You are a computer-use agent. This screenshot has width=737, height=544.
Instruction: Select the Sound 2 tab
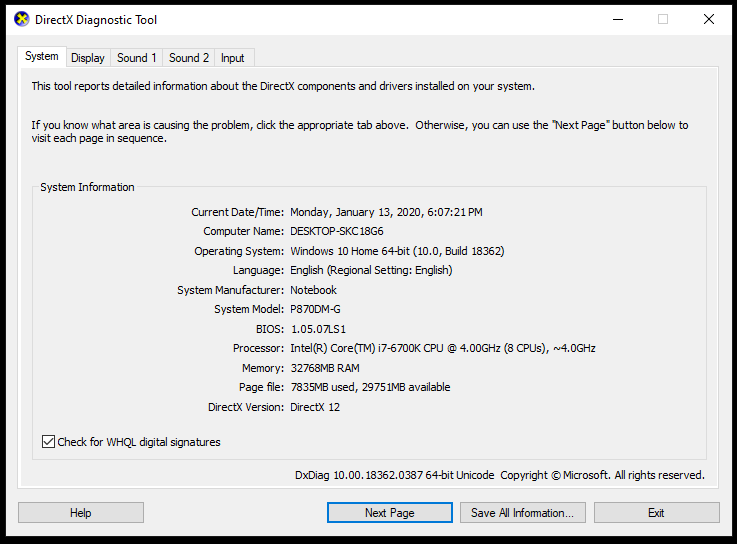[x=189, y=58]
